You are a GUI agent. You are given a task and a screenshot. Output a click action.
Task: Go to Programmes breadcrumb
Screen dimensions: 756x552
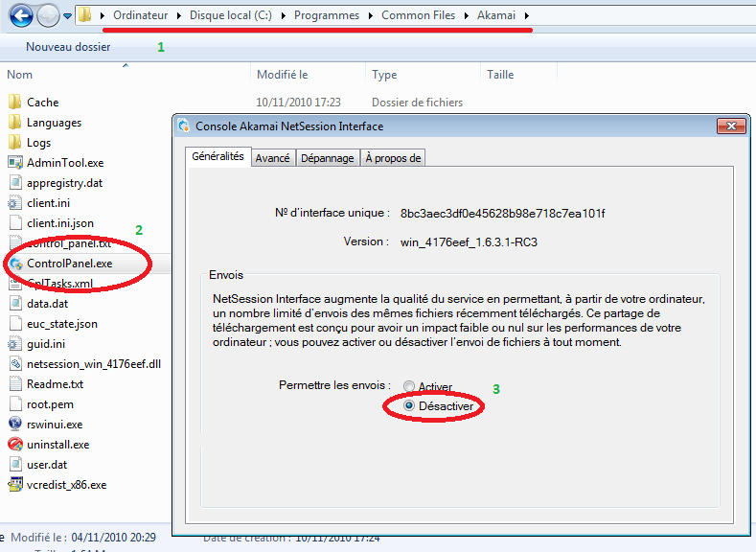[327, 15]
